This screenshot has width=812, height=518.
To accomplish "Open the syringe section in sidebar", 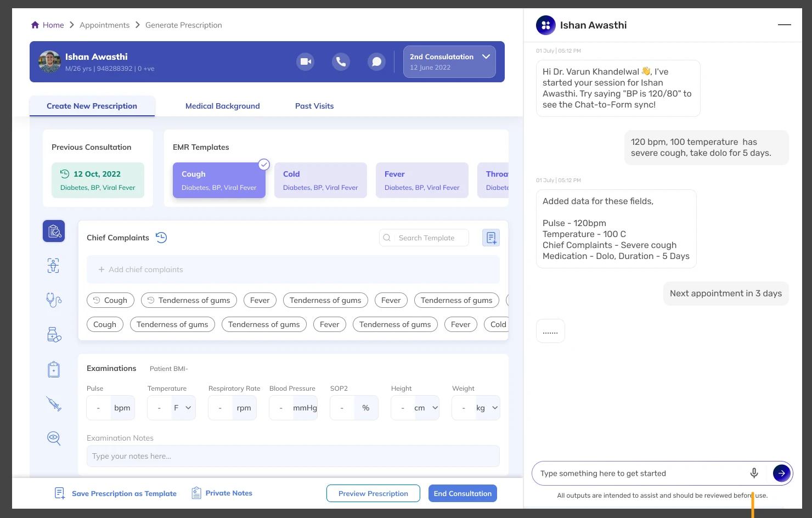I will [54, 404].
